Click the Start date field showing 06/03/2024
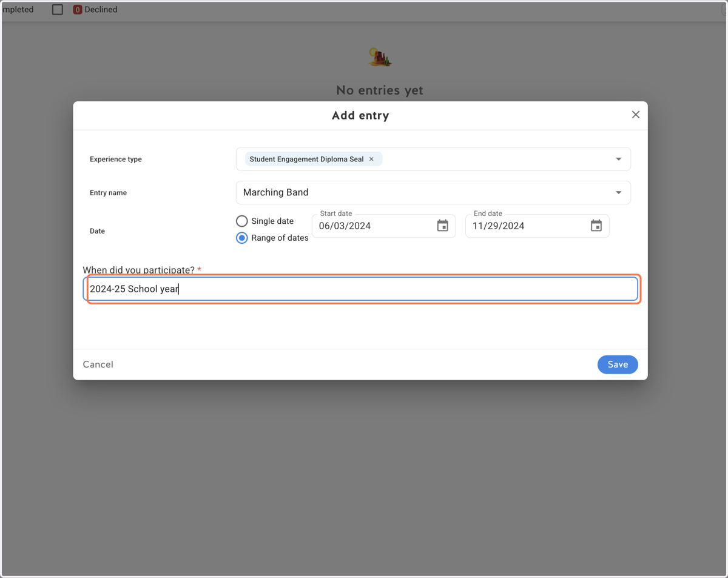 pos(383,226)
